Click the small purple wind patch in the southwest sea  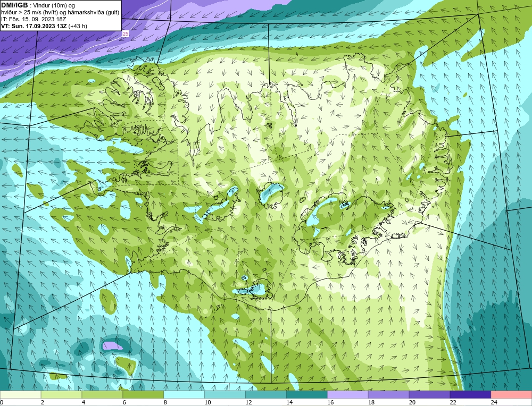click(x=113, y=346)
